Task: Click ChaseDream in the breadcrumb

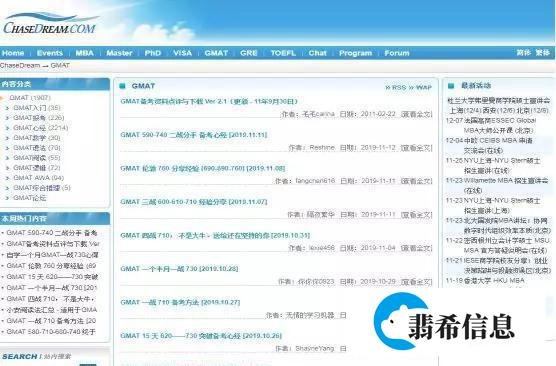Action: [x=20, y=66]
